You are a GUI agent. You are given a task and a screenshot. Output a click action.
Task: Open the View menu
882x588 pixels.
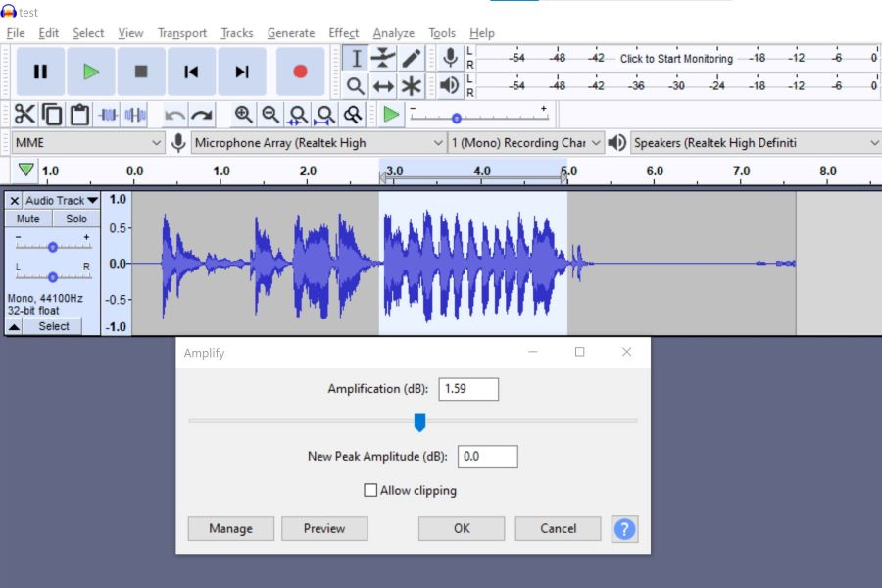(130, 33)
